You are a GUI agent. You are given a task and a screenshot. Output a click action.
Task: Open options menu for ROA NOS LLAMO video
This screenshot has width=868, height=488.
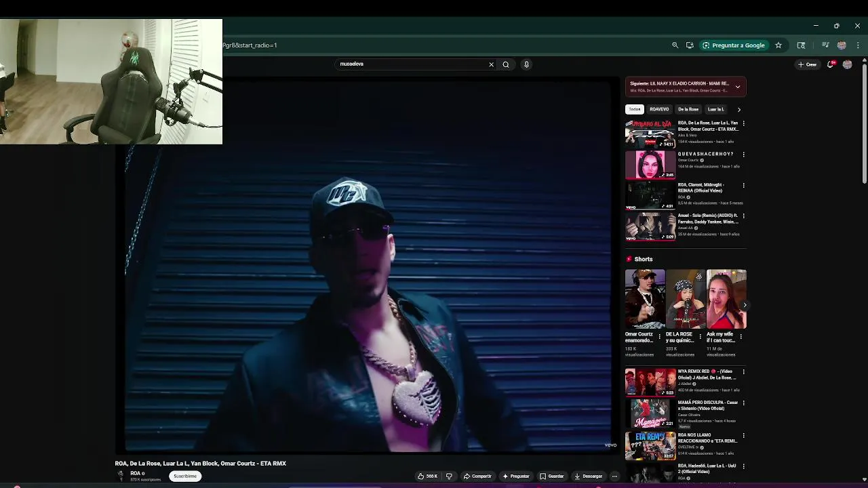pyautogui.click(x=743, y=435)
